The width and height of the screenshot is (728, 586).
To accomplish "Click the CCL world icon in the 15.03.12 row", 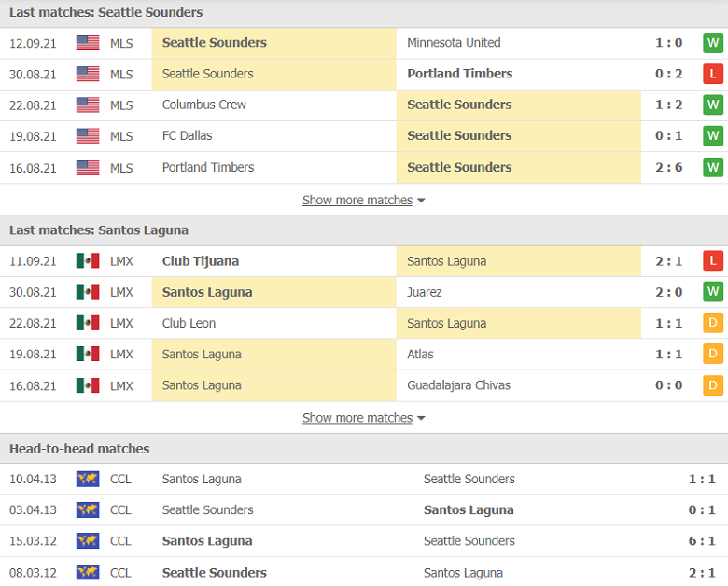I will pyautogui.click(x=88, y=541).
